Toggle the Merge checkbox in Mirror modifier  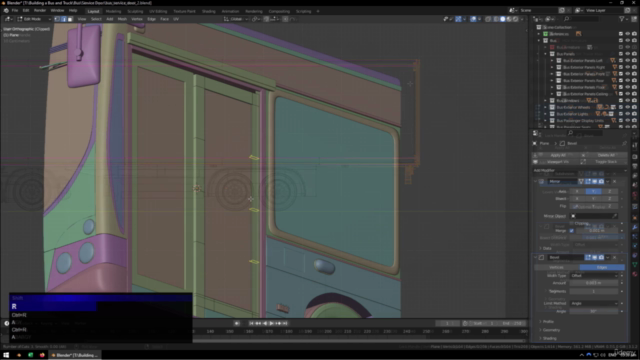point(571,231)
